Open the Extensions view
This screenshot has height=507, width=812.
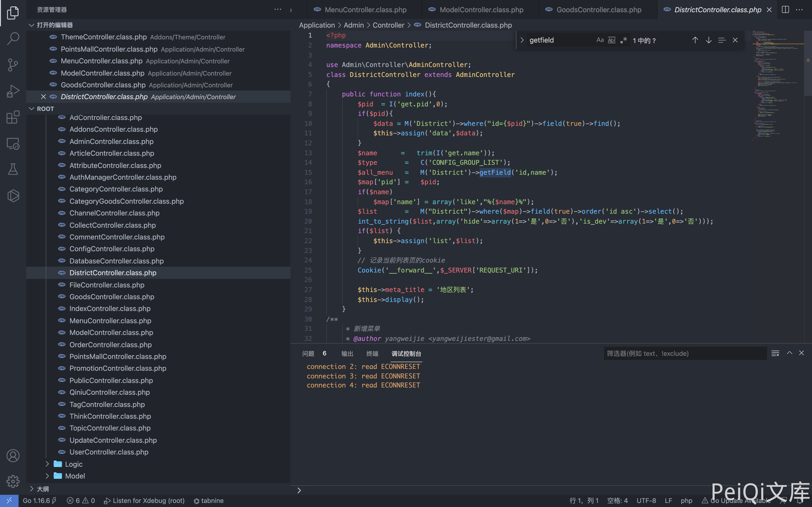[13, 117]
